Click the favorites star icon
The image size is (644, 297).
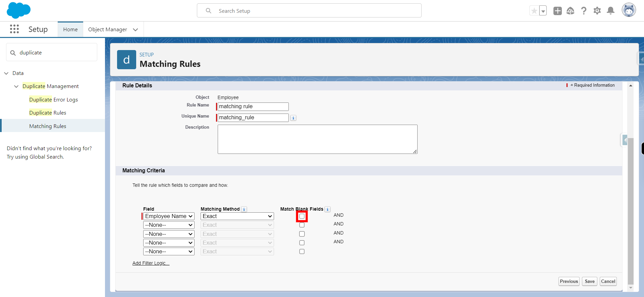pyautogui.click(x=534, y=11)
